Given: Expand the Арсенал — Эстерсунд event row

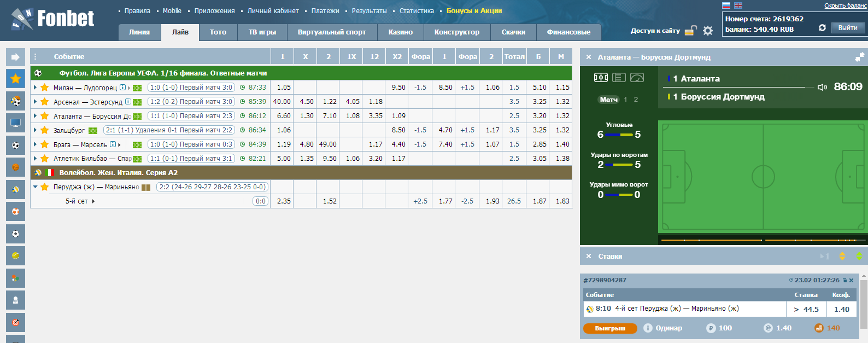Looking at the screenshot, I should 36,102.
